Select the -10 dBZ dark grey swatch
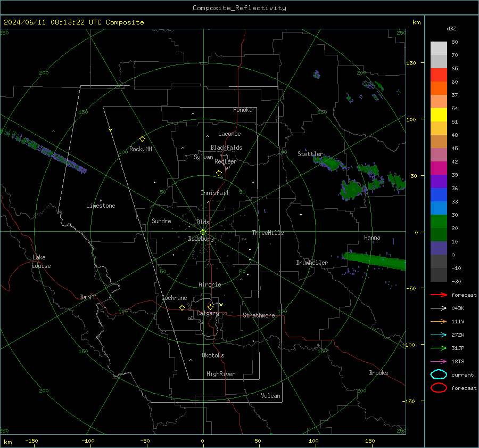 click(439, 275)
